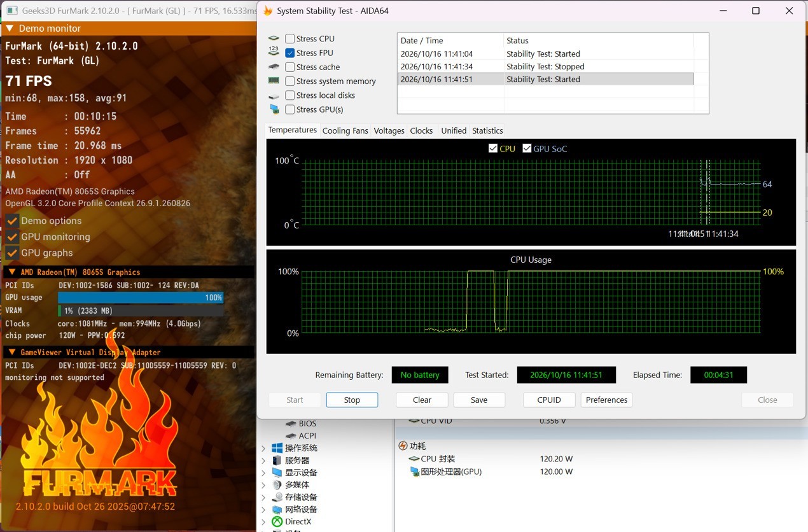
Task: Click the 网络设备 network icon in tree
Action: (277, 509)
